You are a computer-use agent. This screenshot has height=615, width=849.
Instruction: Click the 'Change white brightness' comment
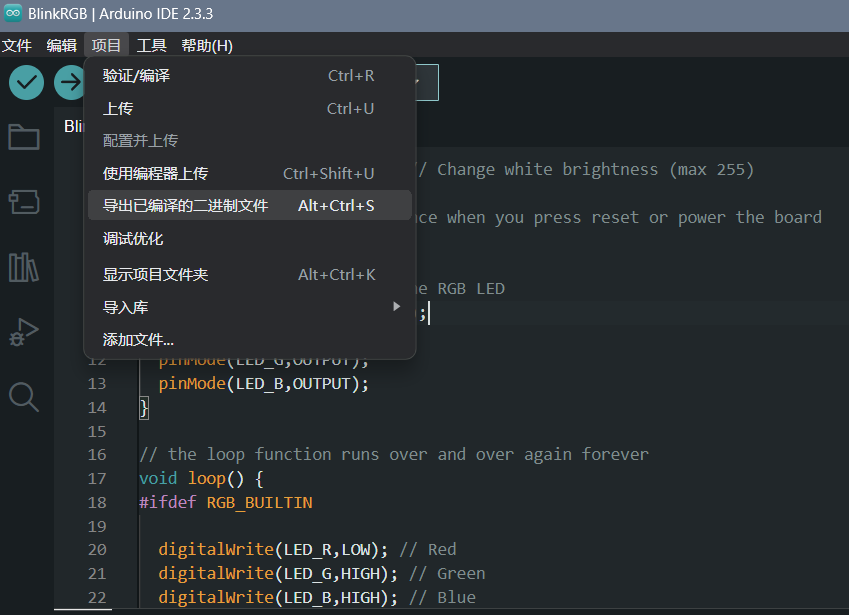(x=585, y=169)
